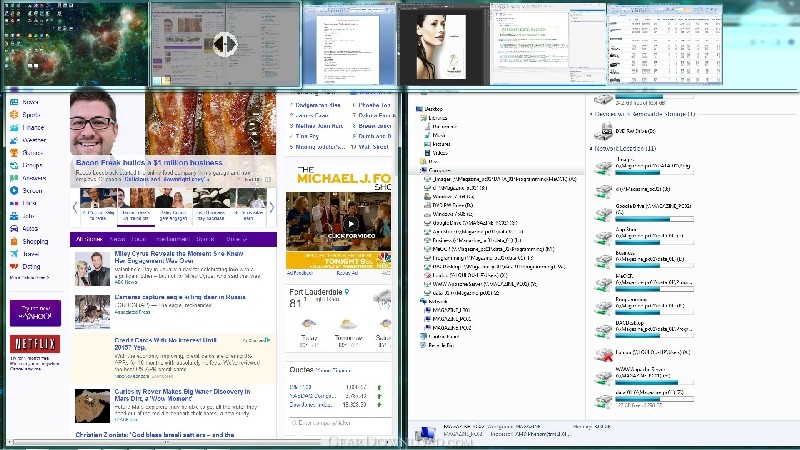This screenshot has height=450, width=800.
Task: Click the computer icon in Explorer details pane
Action: (424, 434)
